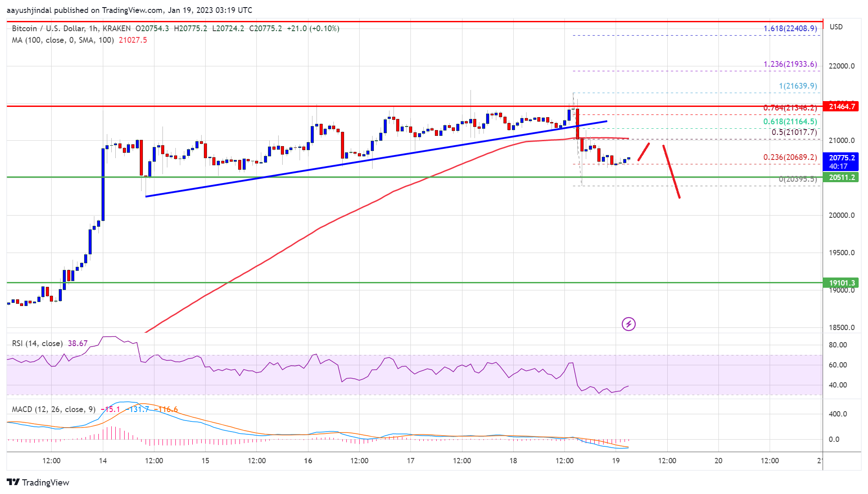The image size is (868, 494).
Task: Select the MA 100 indicator legend
Action: (x=62, y=40)
